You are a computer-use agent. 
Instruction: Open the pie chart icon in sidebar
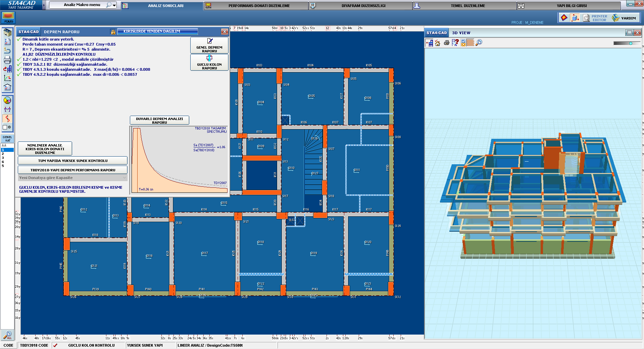tap(7, 100)
